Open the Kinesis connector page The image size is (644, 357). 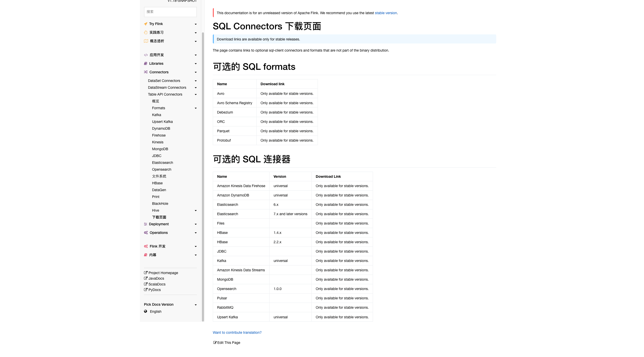(158, 142)
